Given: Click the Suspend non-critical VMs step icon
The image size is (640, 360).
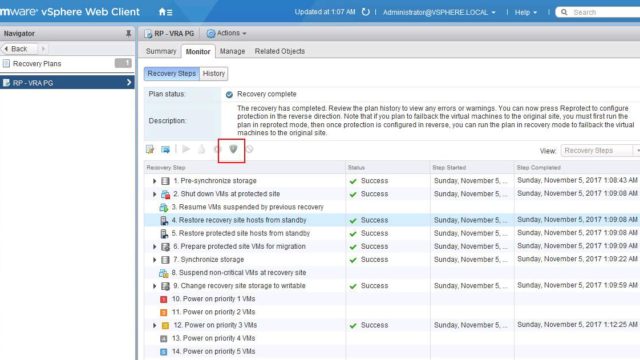Looking at the screenshot, I should coord(164,273).
